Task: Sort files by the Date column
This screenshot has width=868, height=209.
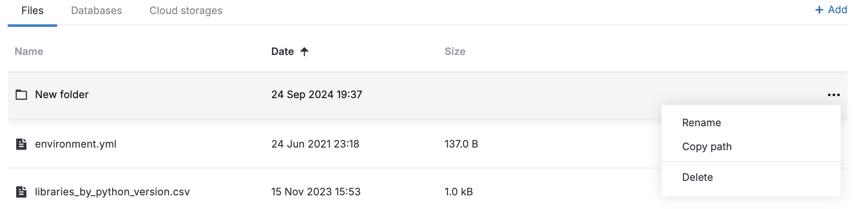Action: [282, 52]
